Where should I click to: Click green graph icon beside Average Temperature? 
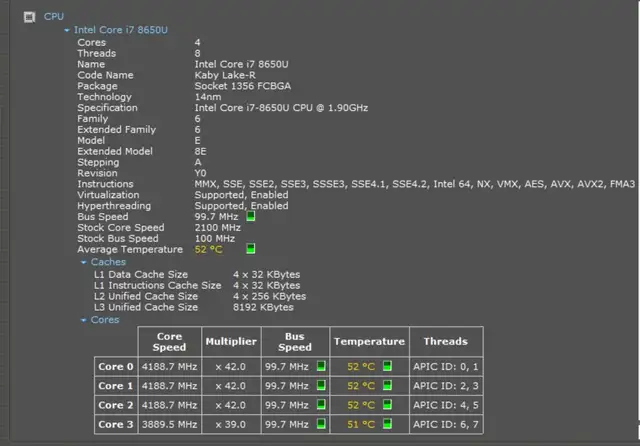pyautogui.click(x=251, y=249)
